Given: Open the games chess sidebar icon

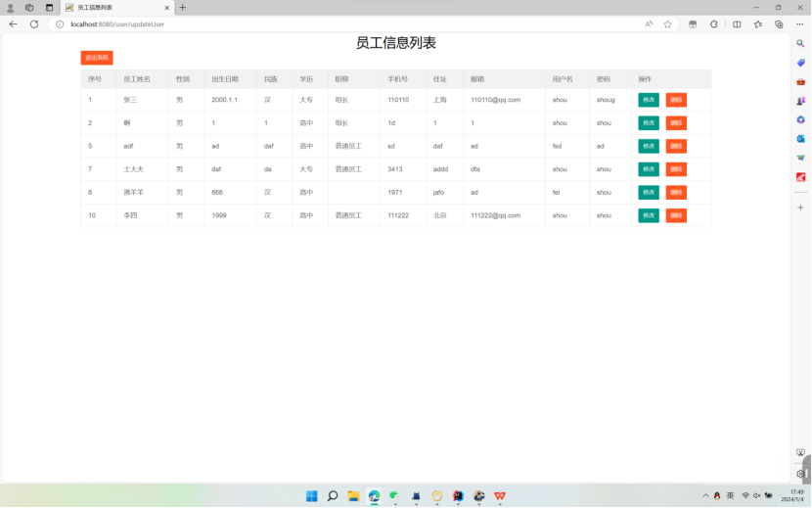Looking at the screenshot, I should point(800,101).
